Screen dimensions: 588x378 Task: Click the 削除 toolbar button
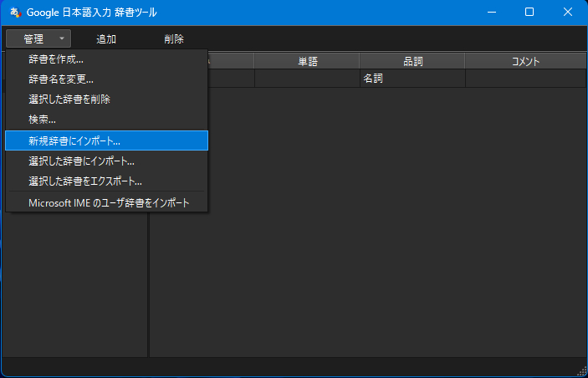click(174, 39)
